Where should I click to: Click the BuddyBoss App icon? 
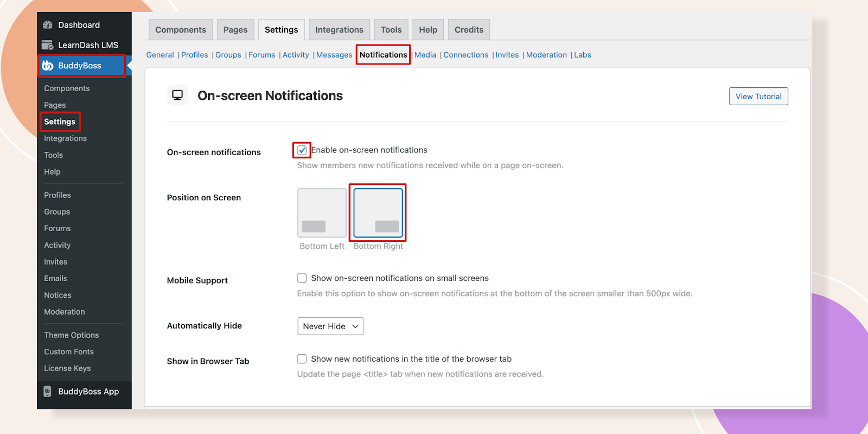pyautogui.click(x=48, y=391)
